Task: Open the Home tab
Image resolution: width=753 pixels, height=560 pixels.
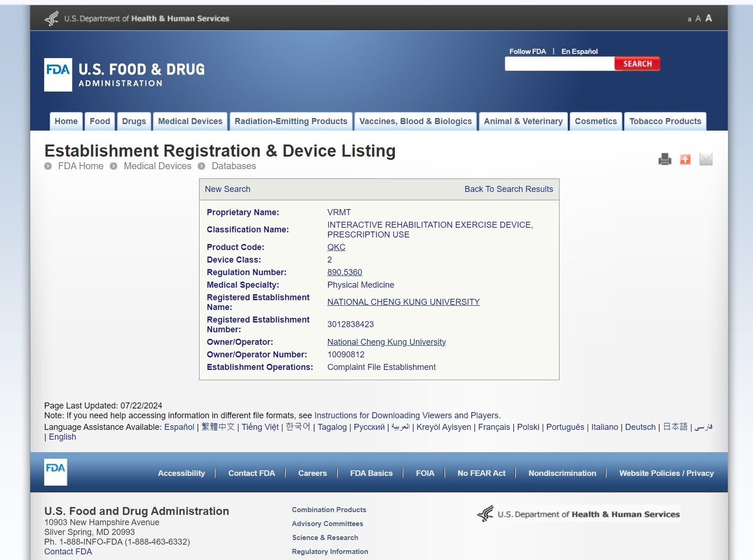Action: tap(66, 121)
